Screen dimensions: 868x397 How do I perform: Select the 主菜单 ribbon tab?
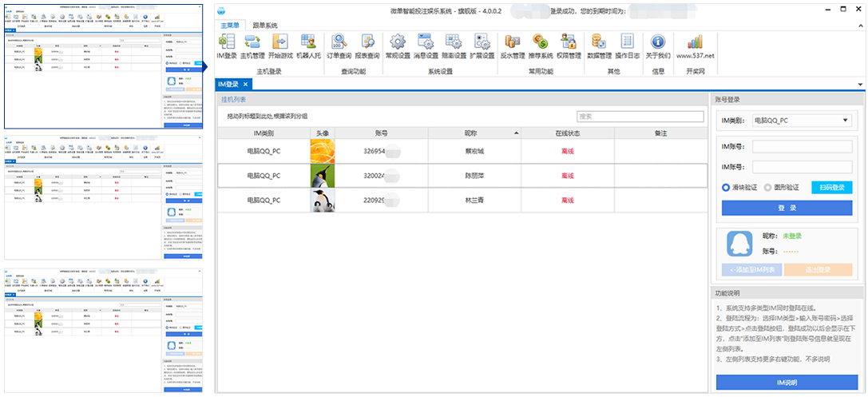232,26
